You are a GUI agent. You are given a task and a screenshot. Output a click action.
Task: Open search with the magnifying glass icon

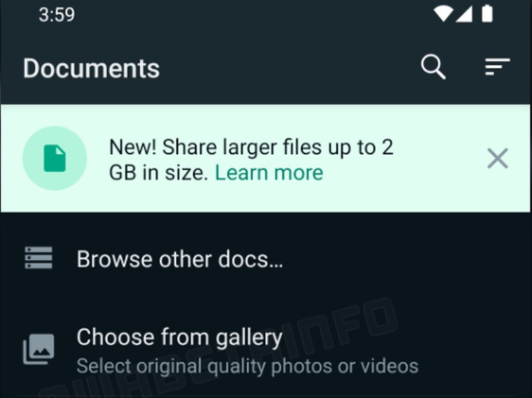[x=434, y=67]
